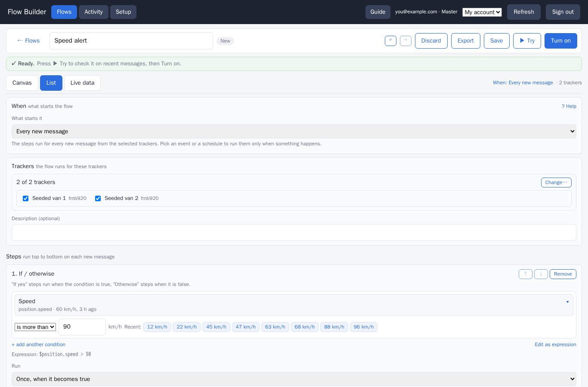Open the 'is more than' operator dropdown
This screenshot has width=588, height=387.
tap(35, 327)
